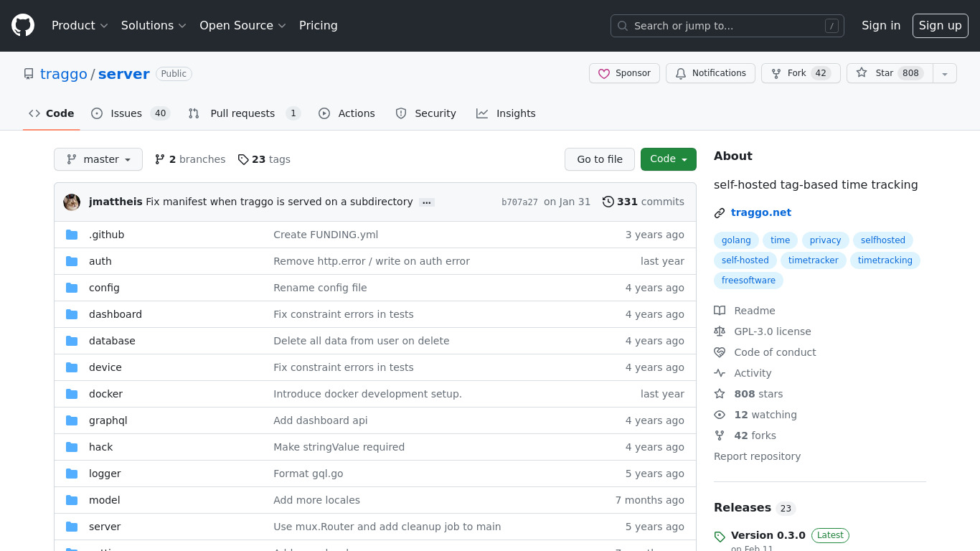This screenshot has height=551, width=980.
Task: View the 2 branches link
Action: point(190,159)
